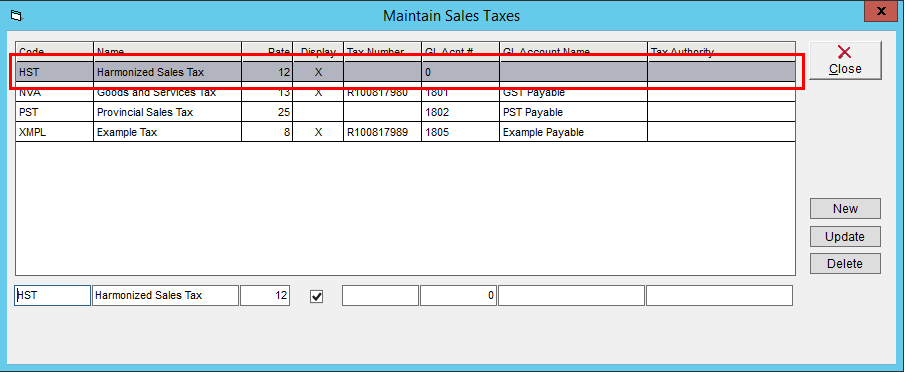Click the Rate column header
905x373 pixels.
click(x=267, y=51)
